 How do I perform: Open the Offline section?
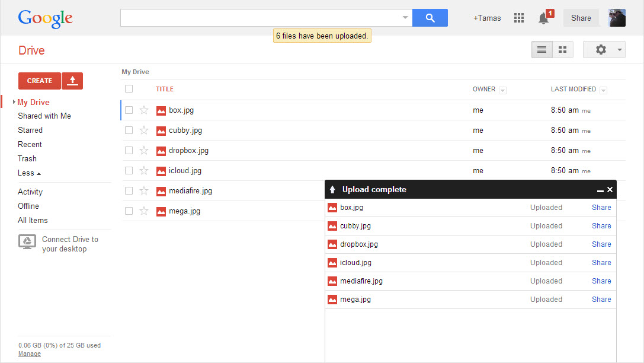[x=28, y=206]
